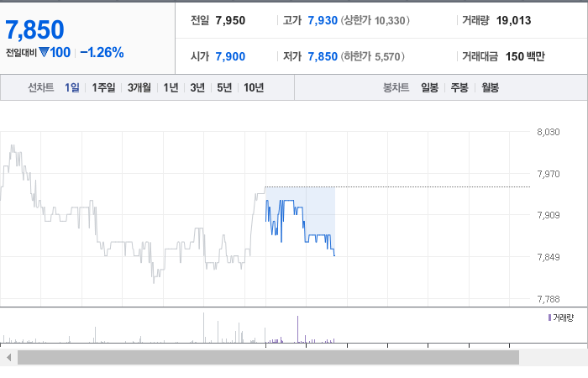Click the -1.26% change value
The width and height of the screenshot is (588, 378).
(x=102, y=52)
